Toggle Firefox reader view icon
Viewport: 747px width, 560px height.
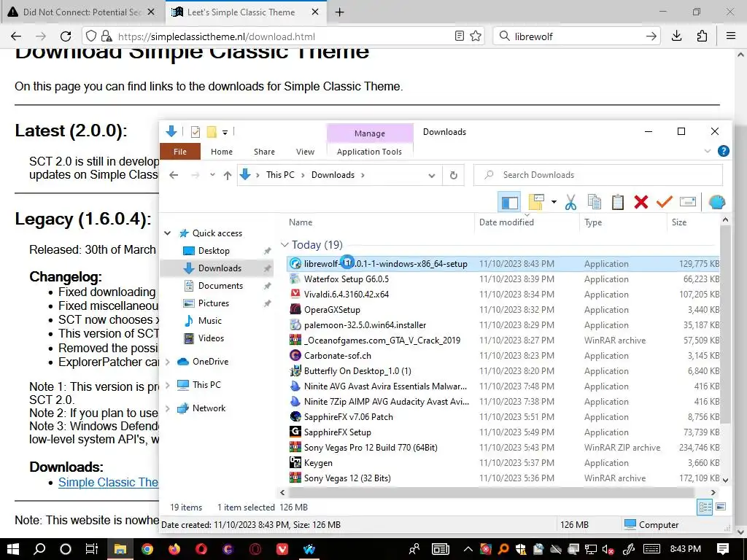tap(460, 36)
